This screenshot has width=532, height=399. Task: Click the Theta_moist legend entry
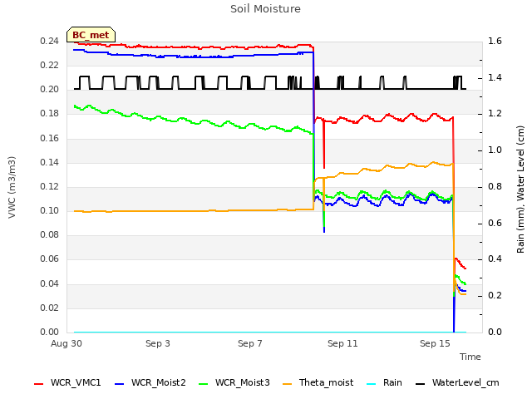(x=318, y=382)
